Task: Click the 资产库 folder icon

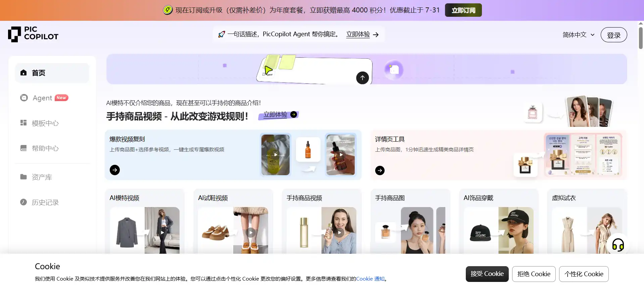Action: (x=23, y=177)
